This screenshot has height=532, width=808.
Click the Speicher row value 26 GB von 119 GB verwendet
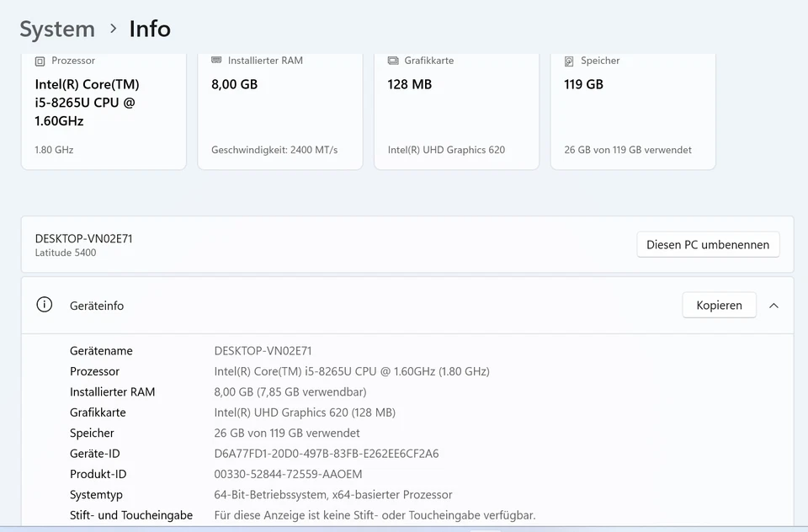[287, 433]
